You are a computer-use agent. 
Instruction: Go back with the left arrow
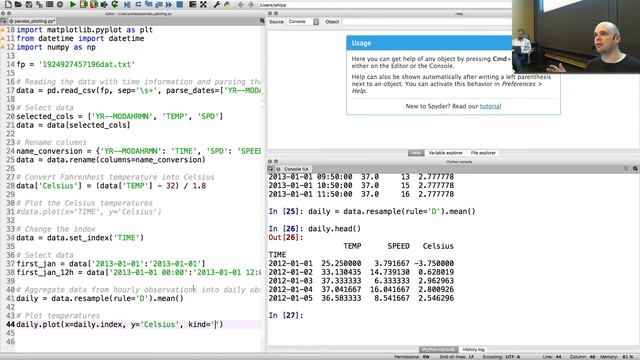pyautogui.click(x=240, y=4)
